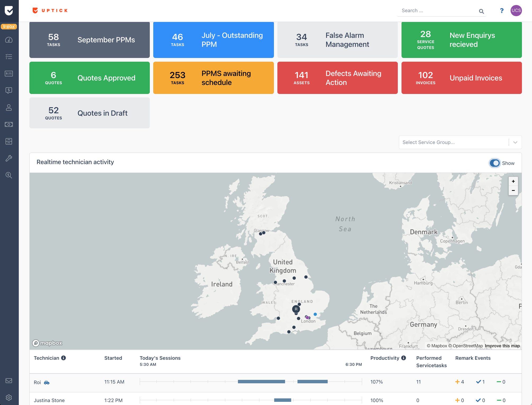This screenshot has width=532, height=405.
Task: Click the R technician marker on map
Action: pos(296,309)
